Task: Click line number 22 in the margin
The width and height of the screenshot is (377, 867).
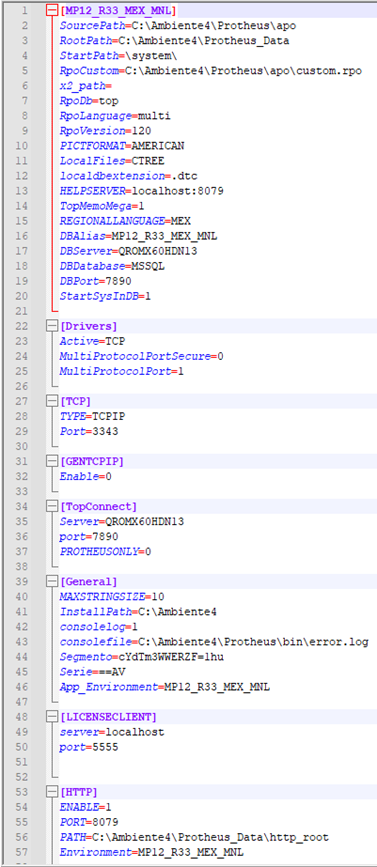Action: pyautogui.click(x=21, y=326)
